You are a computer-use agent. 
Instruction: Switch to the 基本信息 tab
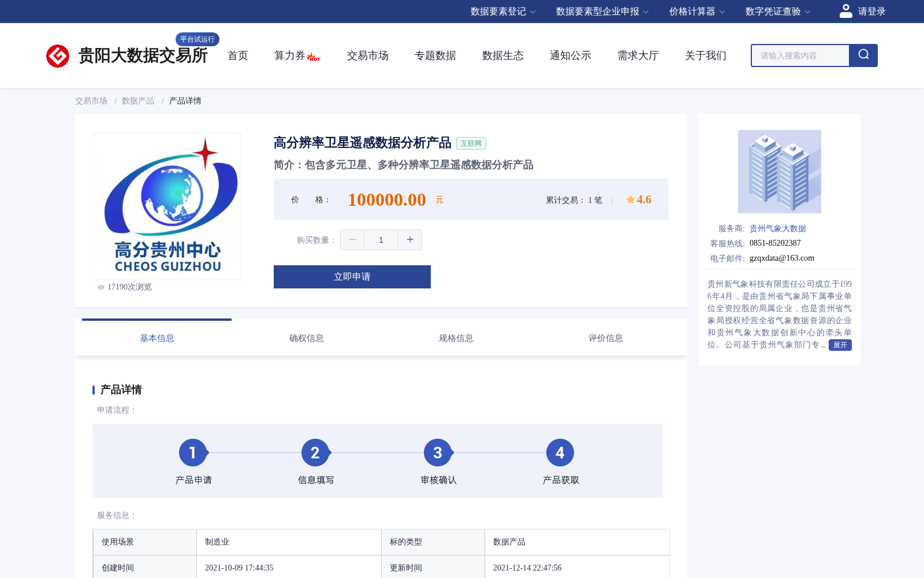point(157,338)
